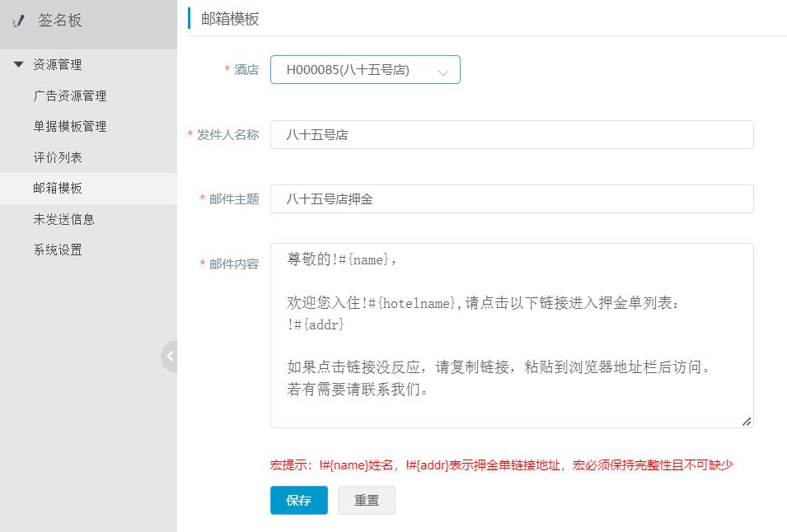Go to 单据模板管理 menu item

70,126
